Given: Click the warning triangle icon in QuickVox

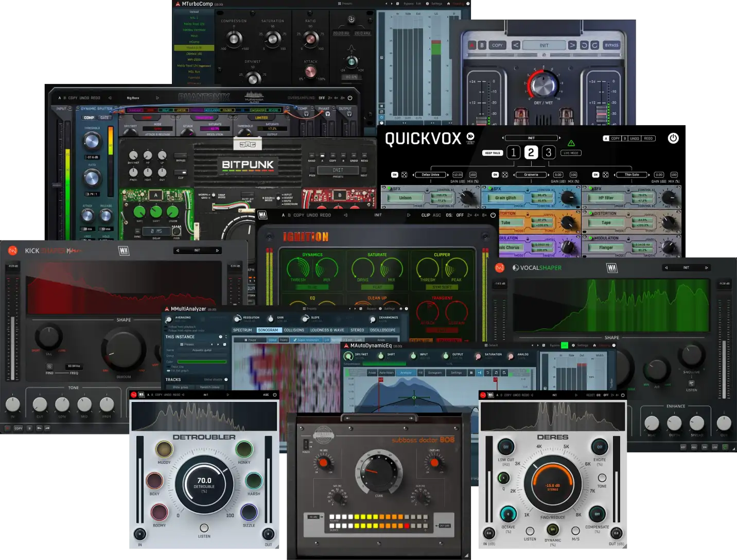Looking at the screenshot, I should point(571,144).
